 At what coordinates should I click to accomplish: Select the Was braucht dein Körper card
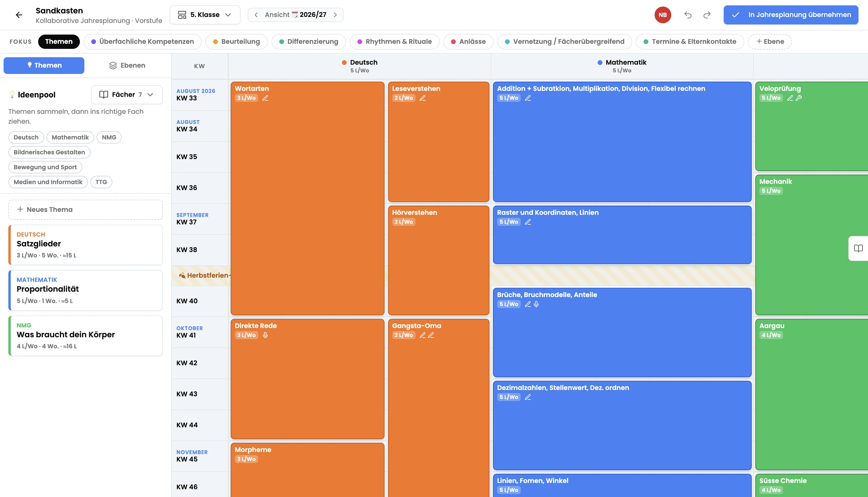[x=85, y=336]
